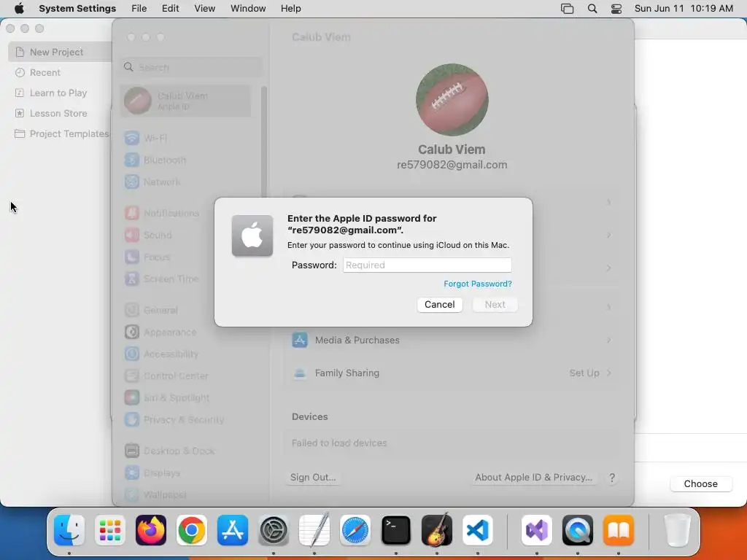
Task: Open Sound settings icon
Action: [x=132, y=235]
